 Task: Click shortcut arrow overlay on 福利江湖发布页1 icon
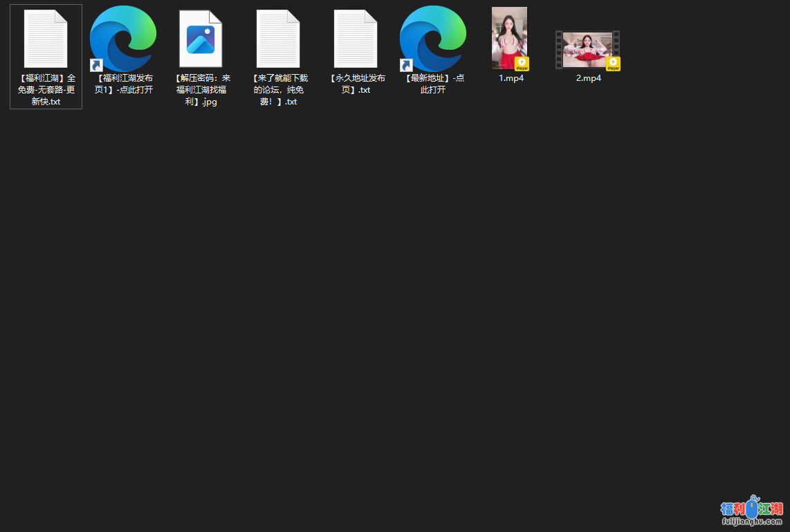pyautogui.click(x=97, y=66)
